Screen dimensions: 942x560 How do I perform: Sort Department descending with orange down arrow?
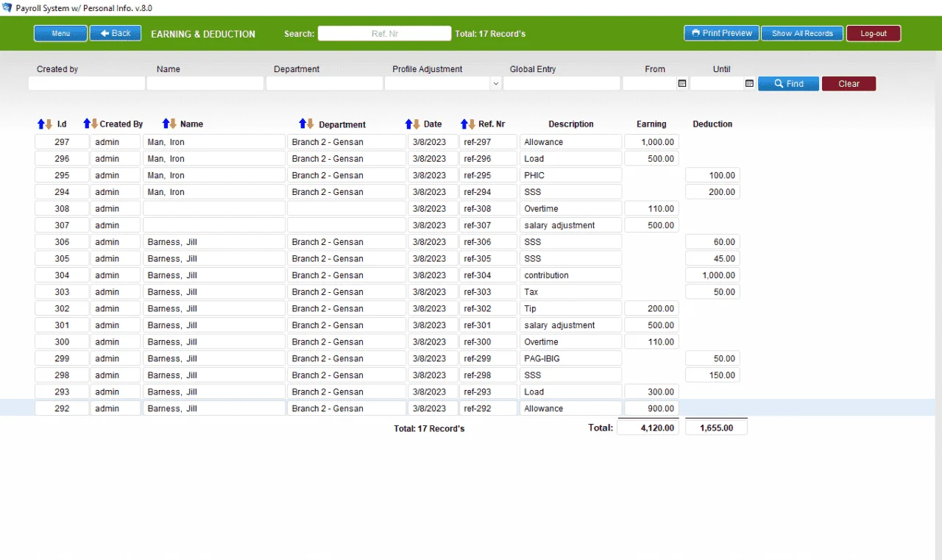(x=311, y=124)
